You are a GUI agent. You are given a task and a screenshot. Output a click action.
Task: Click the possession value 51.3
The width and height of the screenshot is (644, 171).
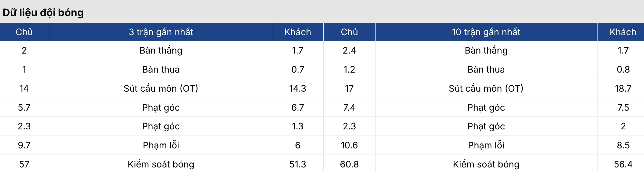pyautogui.click(x=297, y=164)
